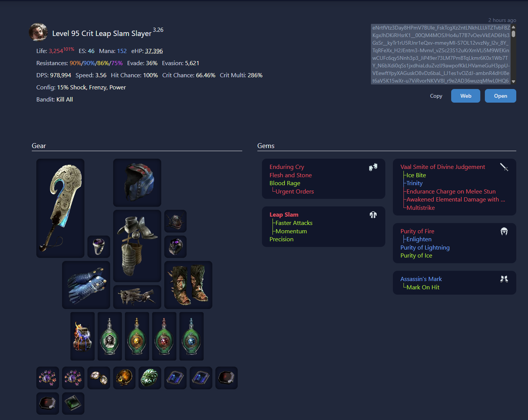Select the Leap Slam gem link

[284, 215]
